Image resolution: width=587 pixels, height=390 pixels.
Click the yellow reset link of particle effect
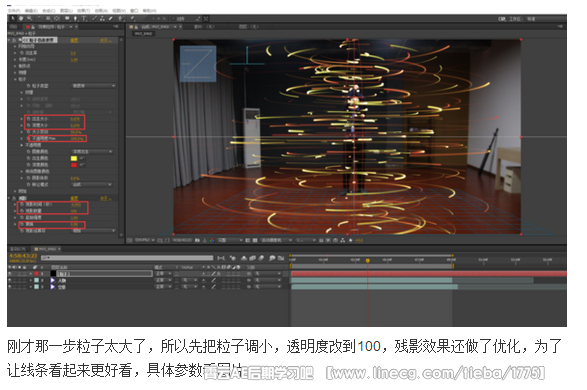pyautogui.click(x=74, y=40)
